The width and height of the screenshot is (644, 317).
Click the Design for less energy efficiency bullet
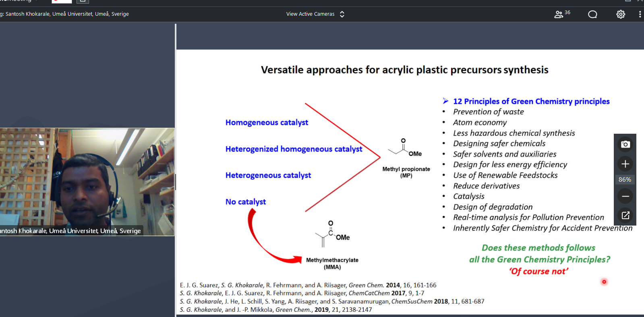510,165
